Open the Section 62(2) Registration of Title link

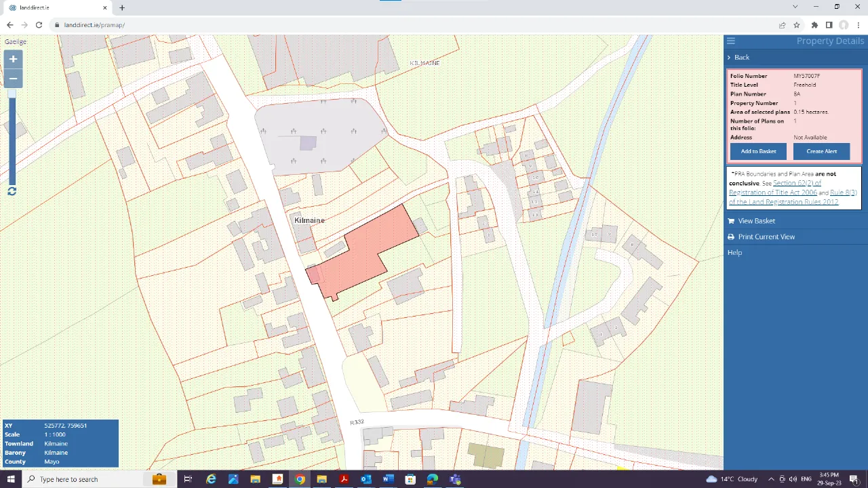pos(797,183)
